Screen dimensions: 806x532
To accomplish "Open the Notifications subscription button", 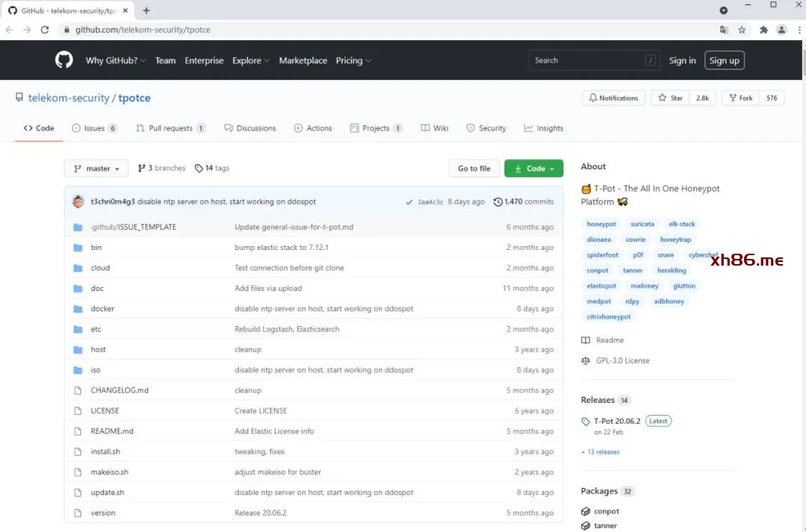I will 613,98.
